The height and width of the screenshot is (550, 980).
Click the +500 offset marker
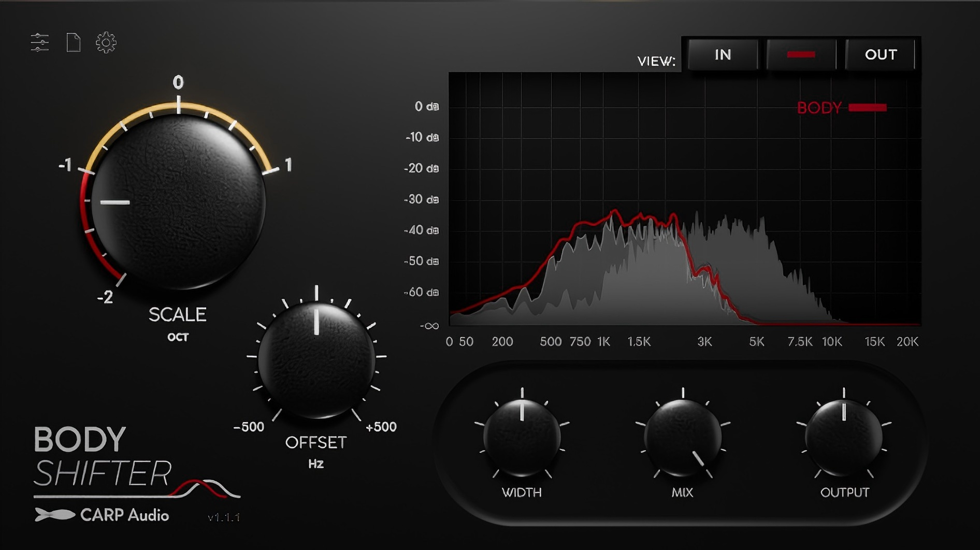click(x=381, y=427)
